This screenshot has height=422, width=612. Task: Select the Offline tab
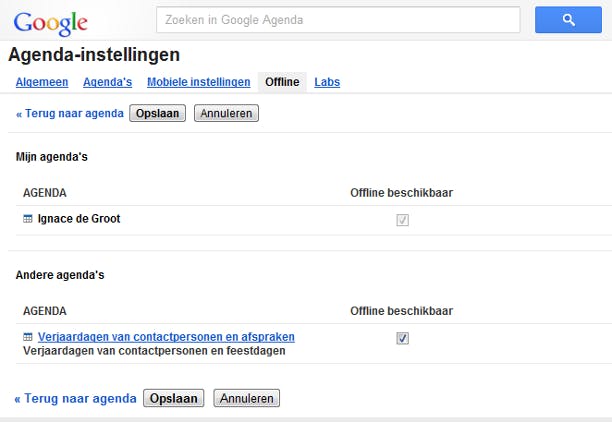(x=282, y=82)
